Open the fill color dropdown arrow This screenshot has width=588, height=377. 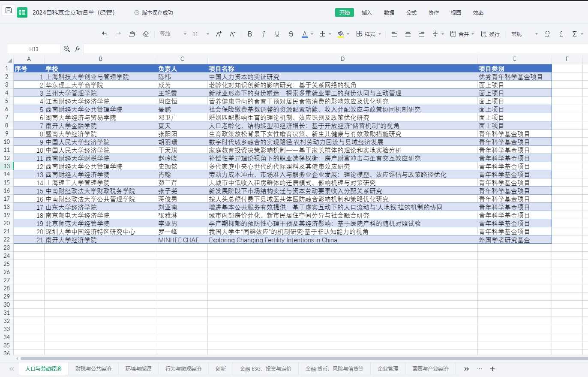click(x=348, y=34)
